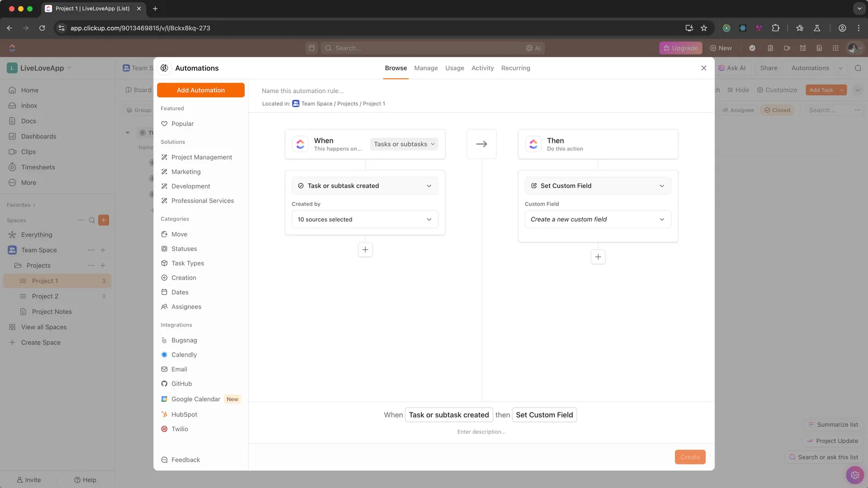The width and height of the screenshot is (868, 488).
Task: Select Project Management solution
Action: (201, 157)
